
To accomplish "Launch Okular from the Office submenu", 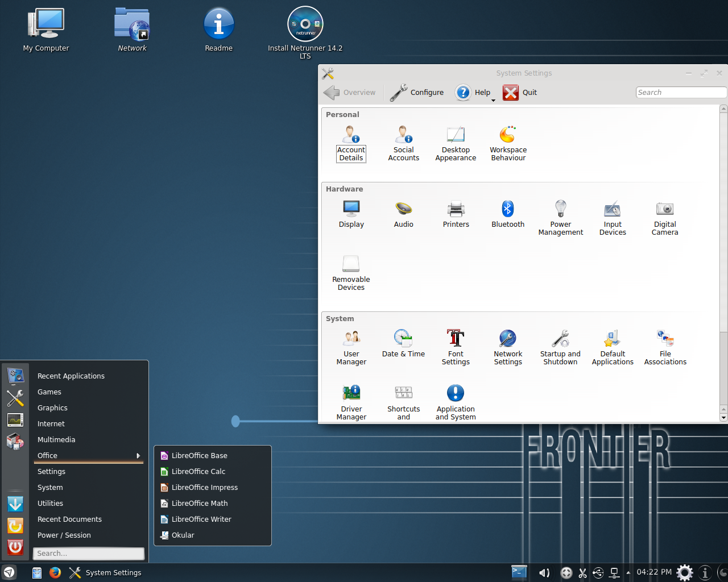I will (212, 535).
